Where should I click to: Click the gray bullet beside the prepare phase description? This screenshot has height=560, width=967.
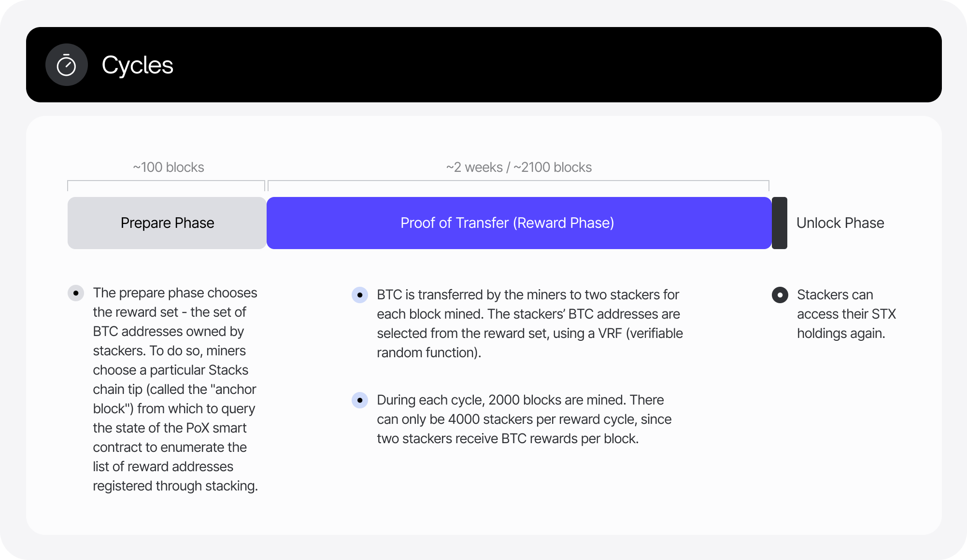[x=76, y=293]
